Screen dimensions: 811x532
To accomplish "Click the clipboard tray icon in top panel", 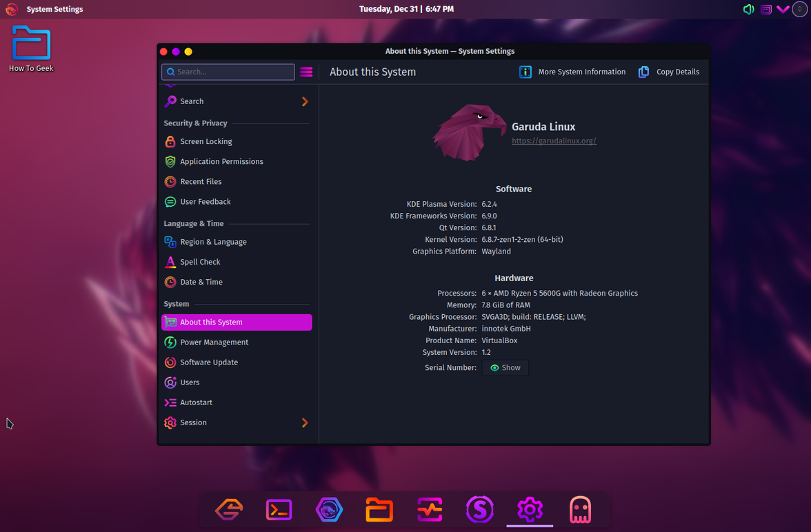I will point(766,10).
